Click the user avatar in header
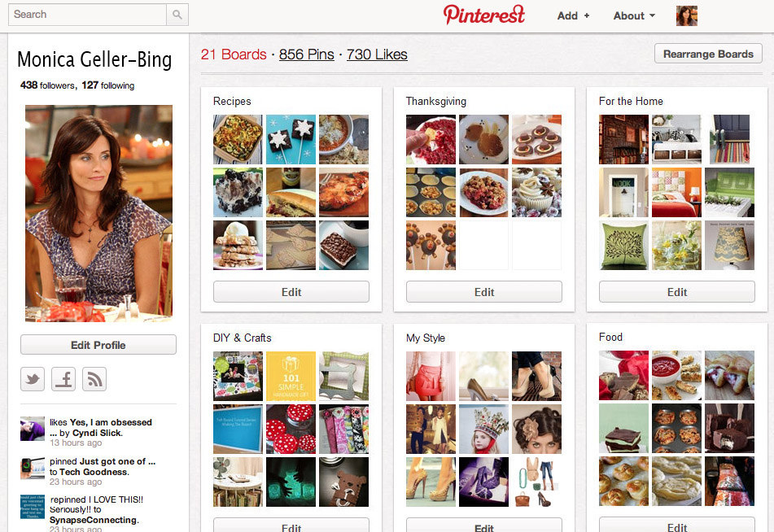Screen dimensions: 774x532 (687, 15)
